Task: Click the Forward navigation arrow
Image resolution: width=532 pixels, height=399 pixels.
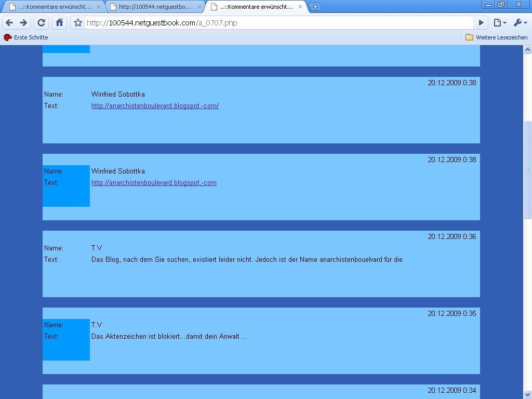Action: point(23,22)
